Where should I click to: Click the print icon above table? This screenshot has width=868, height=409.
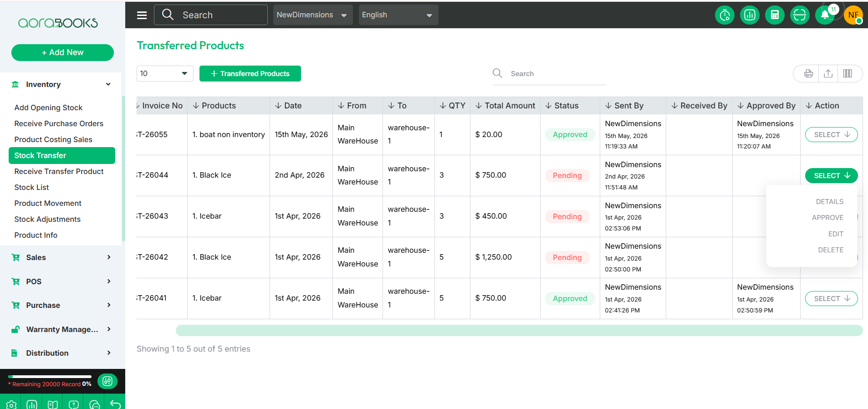tap(808, 73)
